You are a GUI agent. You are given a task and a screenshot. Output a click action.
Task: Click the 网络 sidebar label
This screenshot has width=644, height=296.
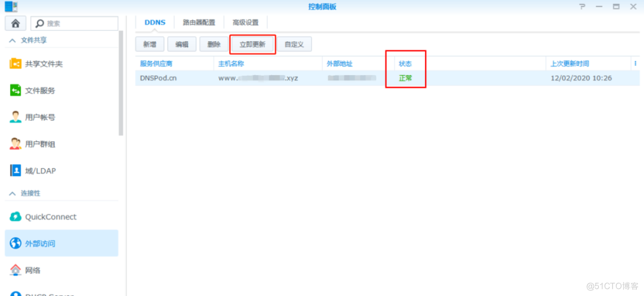point(32,270)
